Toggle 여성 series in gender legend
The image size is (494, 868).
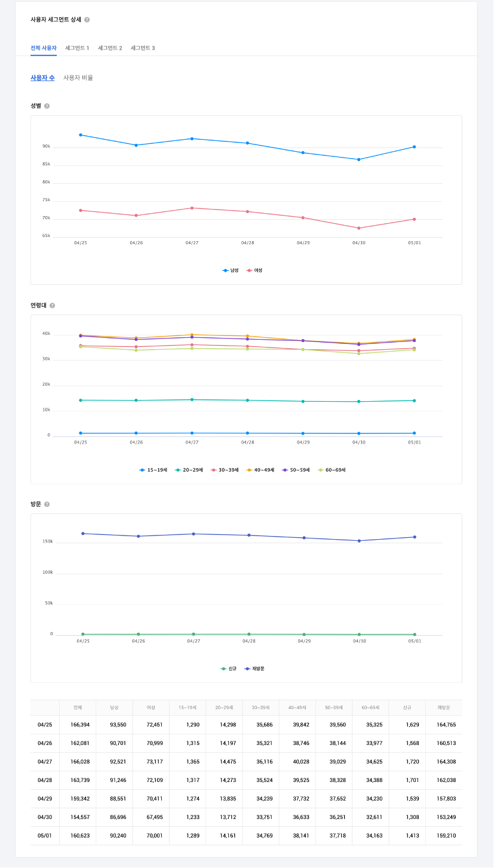tap(254, 270)
